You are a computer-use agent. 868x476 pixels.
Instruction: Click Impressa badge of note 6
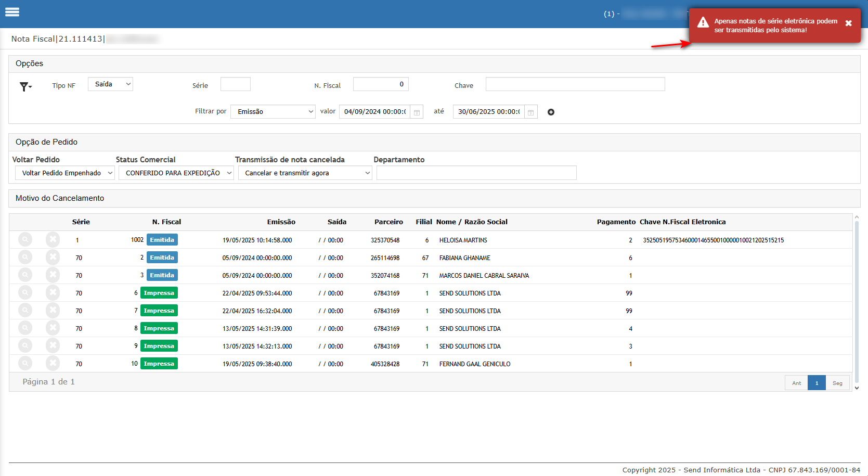[159, 293]
